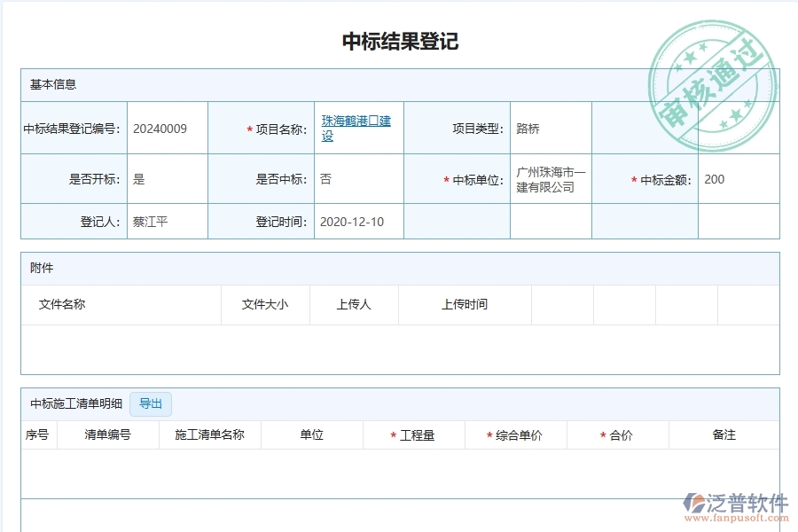Viewport: 798px width, 532px height.
Task: Click the 导出 export button
Action: click(x=151, y=403)
